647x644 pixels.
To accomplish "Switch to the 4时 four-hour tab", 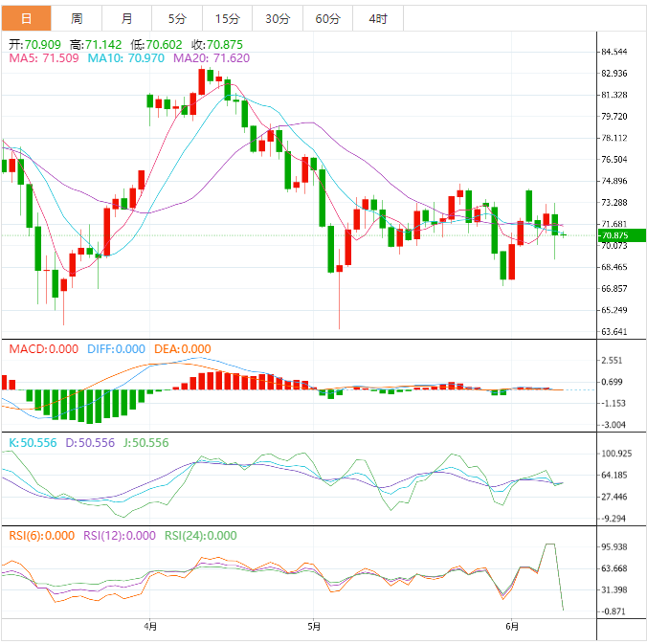I will click(377, 18).
